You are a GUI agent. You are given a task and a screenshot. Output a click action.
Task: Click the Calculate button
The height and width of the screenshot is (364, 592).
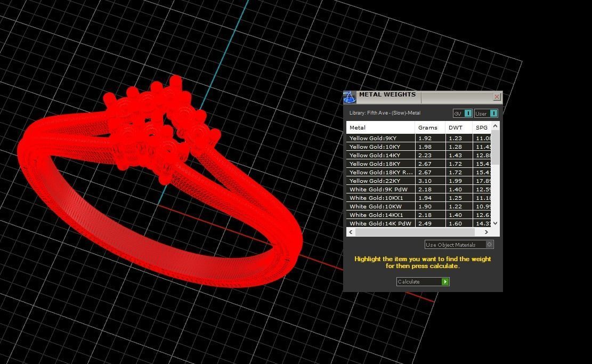[423, 282]
